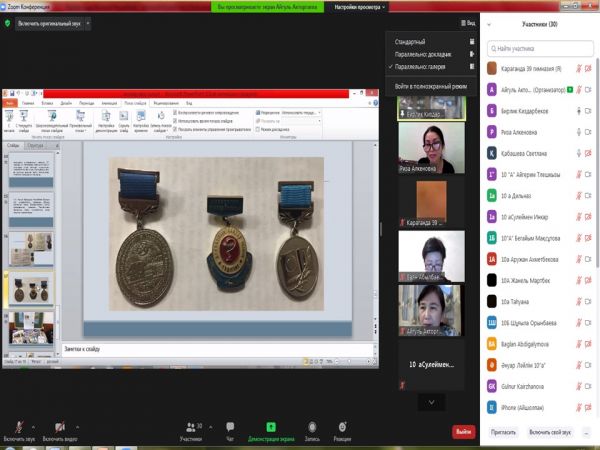This screenshot has height=450, width=600.
Task: Click the red 'Выйти' leave button
Action: 463,431
